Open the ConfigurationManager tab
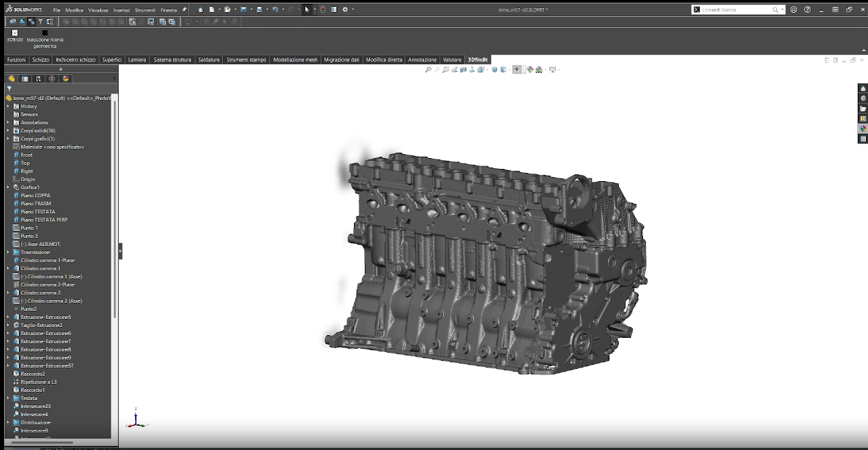This screenshot has width=868, height=450. (x=39, y=78)
